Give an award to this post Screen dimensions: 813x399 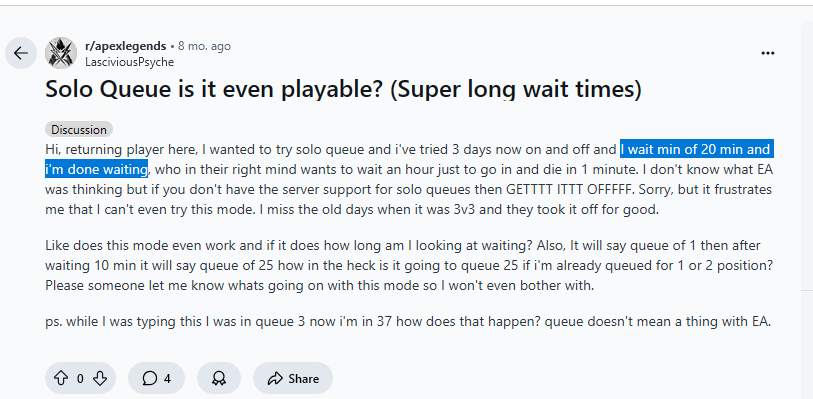219,378
